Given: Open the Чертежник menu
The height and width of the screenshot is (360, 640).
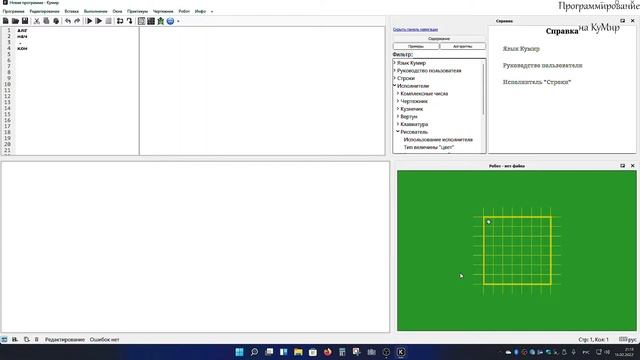Looking at the screenshot, I should coord(163,11).
